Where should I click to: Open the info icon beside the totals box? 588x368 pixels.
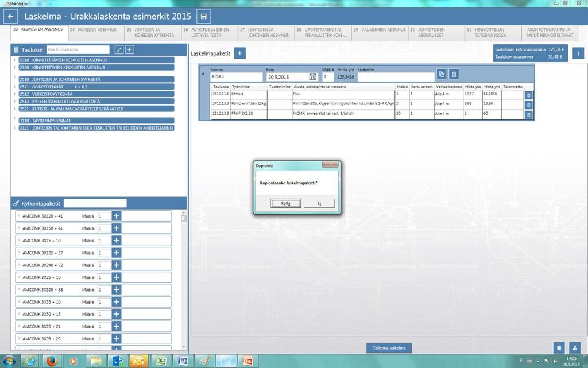[578, 53]
